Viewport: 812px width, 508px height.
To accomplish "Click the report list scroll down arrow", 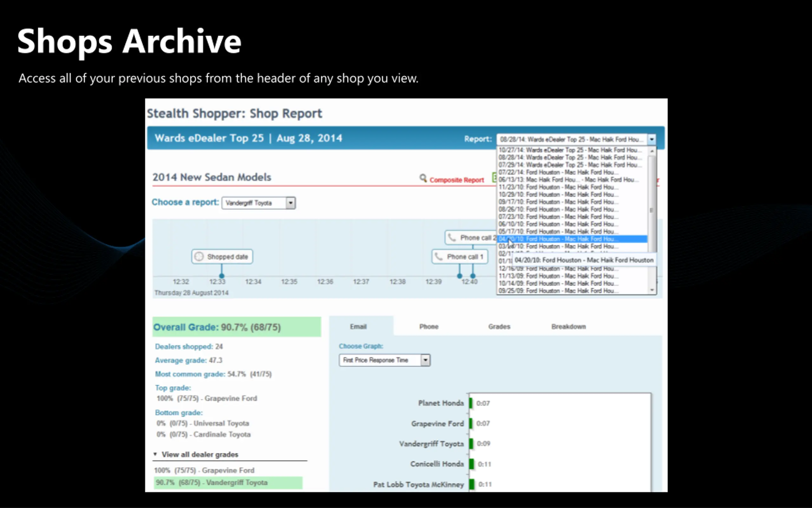I will (652, 290).
